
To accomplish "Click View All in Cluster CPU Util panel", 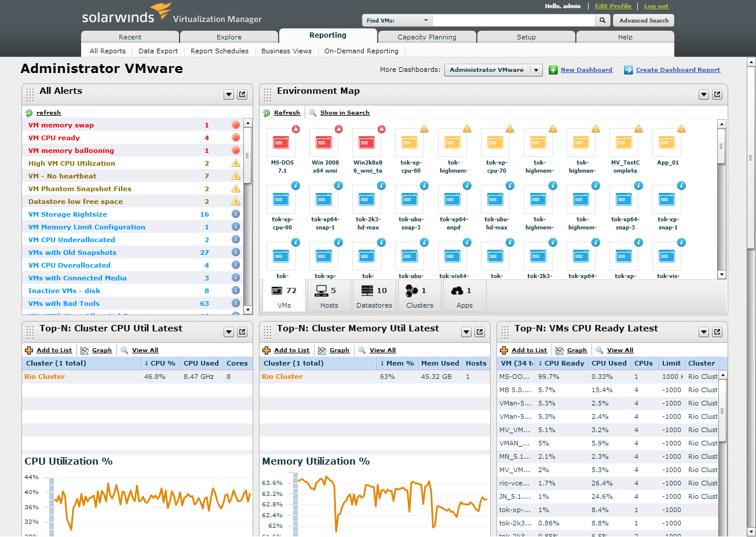I will coord(145,350).
